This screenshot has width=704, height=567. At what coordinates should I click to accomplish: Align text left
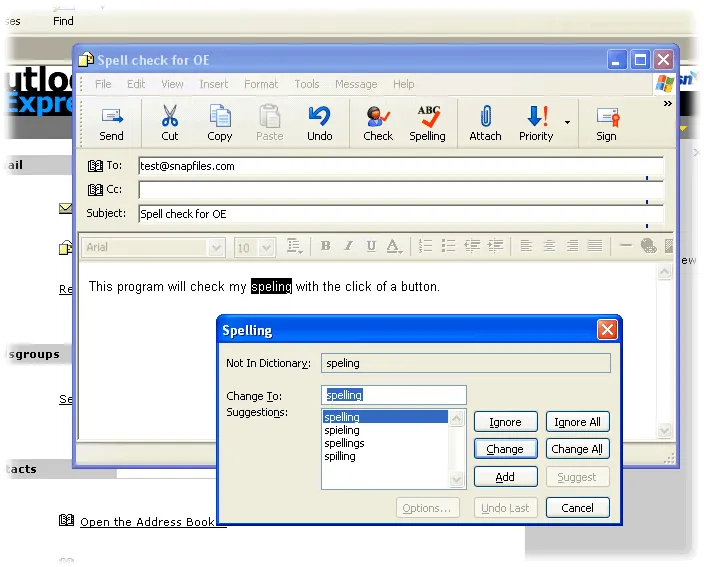click(526, 246)
